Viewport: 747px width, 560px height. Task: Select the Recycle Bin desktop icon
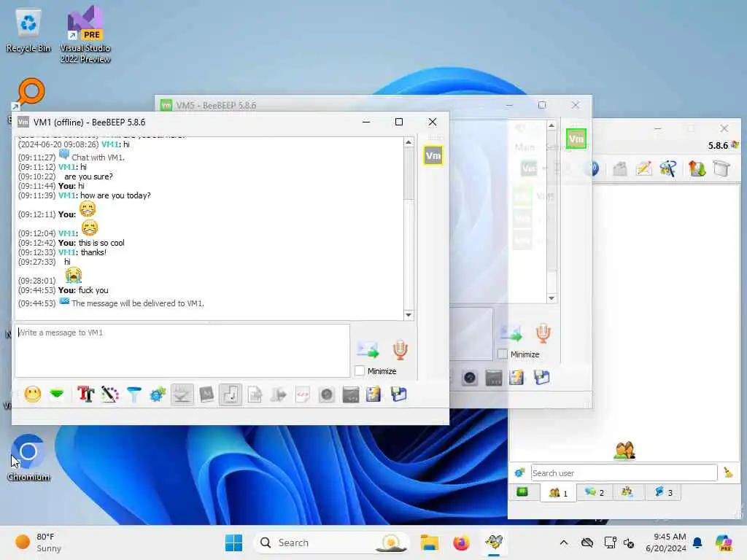pos(28,31)
